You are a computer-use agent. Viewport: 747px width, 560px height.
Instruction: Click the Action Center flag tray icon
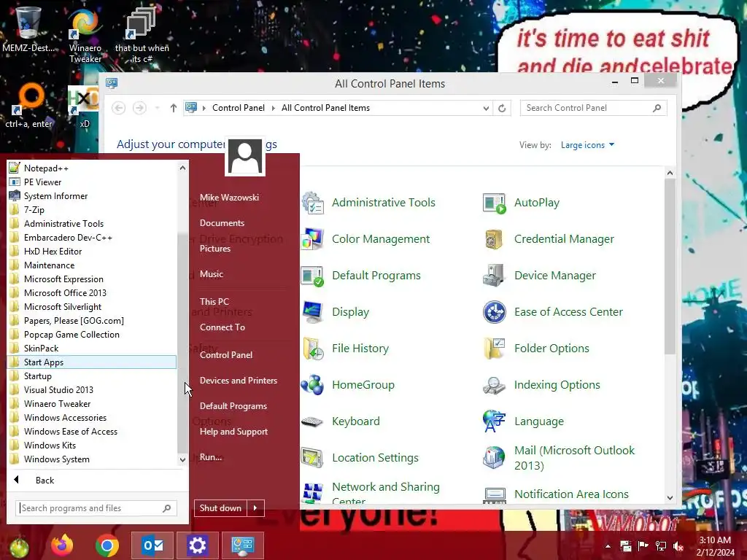point(643,545)
